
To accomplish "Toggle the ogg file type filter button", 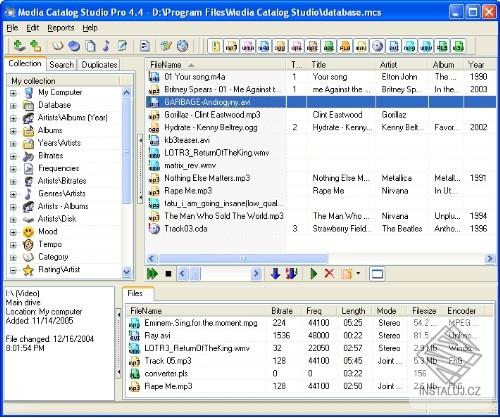I will pyautogui.click(x=280, y=46).
